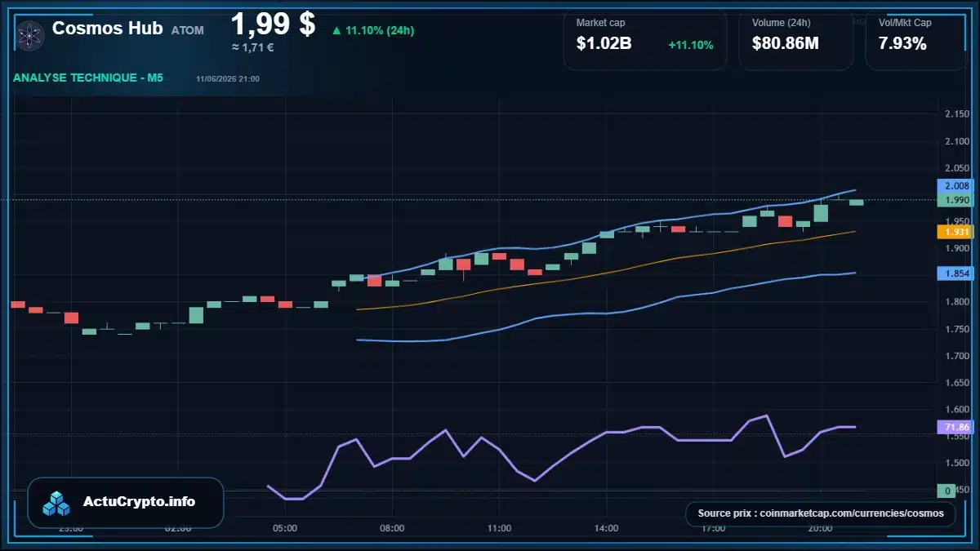The width and height of the screenshot is (980, 551).
Task: Click the Vol/Mkt Cap 7.93% value
Action: pos(902,44)
